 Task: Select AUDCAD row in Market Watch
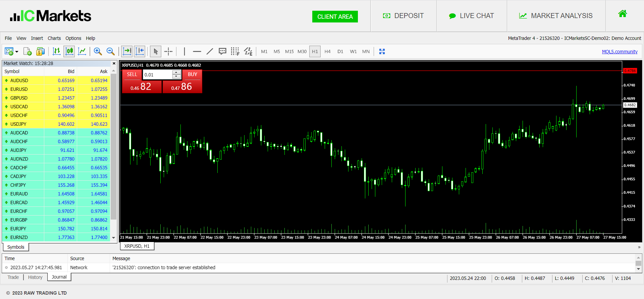point(56,133)
